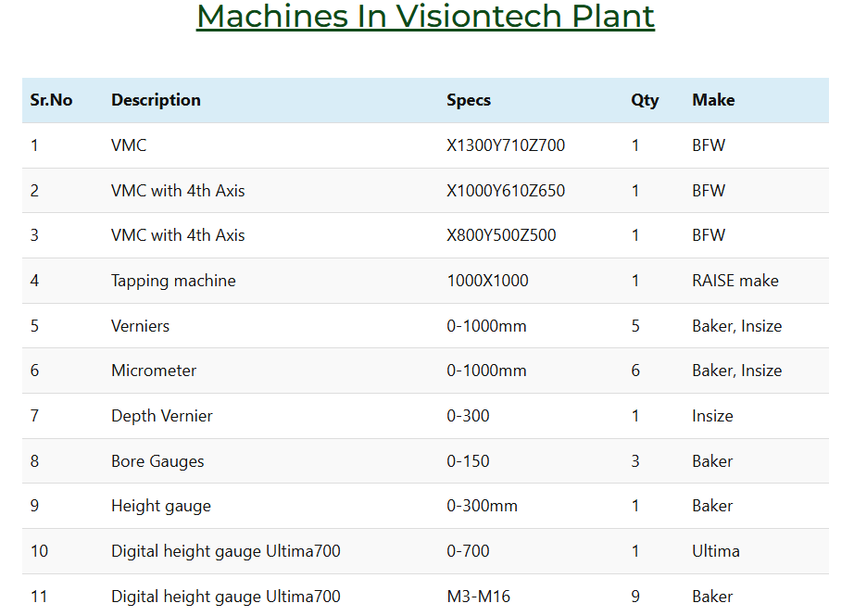Viewport: 854px width, 616px height.
Task: Click the Make column header
Action: pos(713,100)
